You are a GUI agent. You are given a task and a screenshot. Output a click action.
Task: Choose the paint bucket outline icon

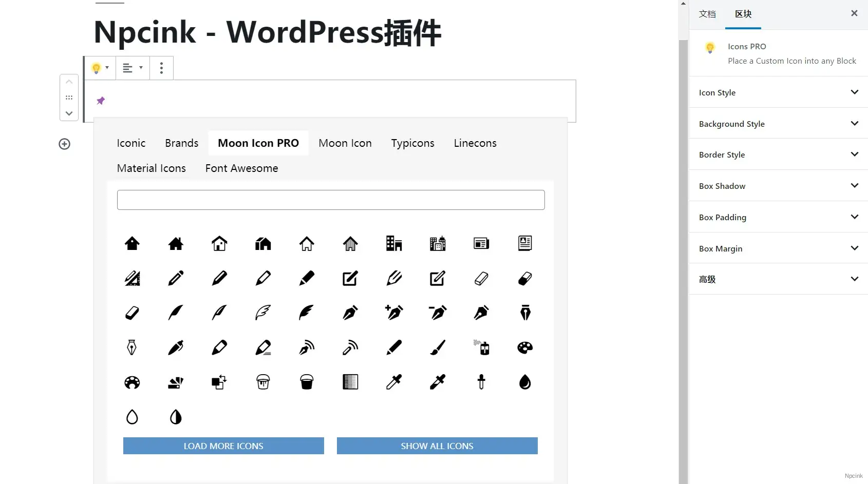pos(263,382)
